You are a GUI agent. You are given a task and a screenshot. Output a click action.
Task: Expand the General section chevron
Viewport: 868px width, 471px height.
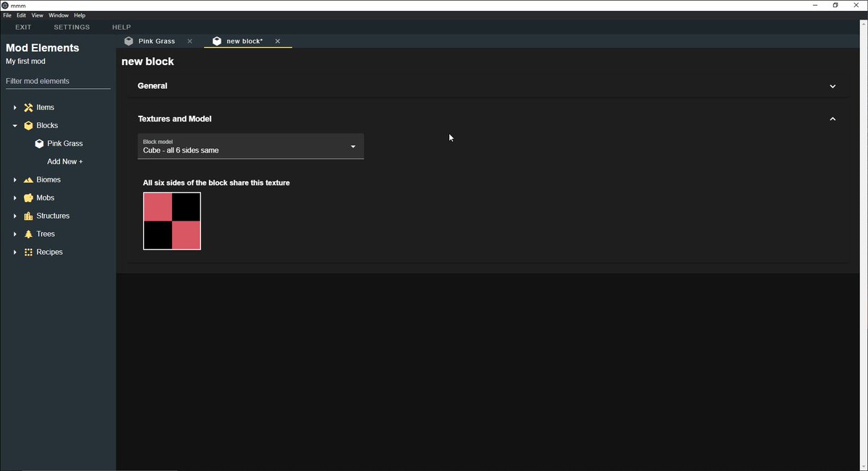[x=833, y=86]
